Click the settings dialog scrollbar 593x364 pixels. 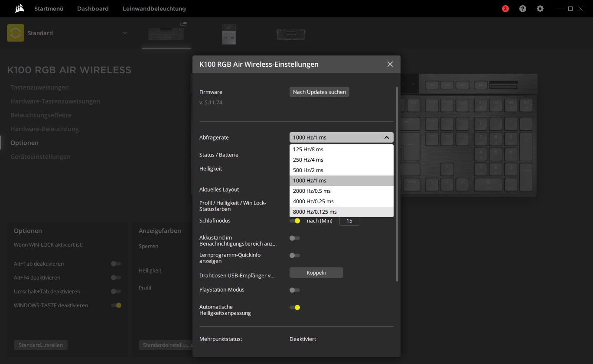(x=397, y=184)
